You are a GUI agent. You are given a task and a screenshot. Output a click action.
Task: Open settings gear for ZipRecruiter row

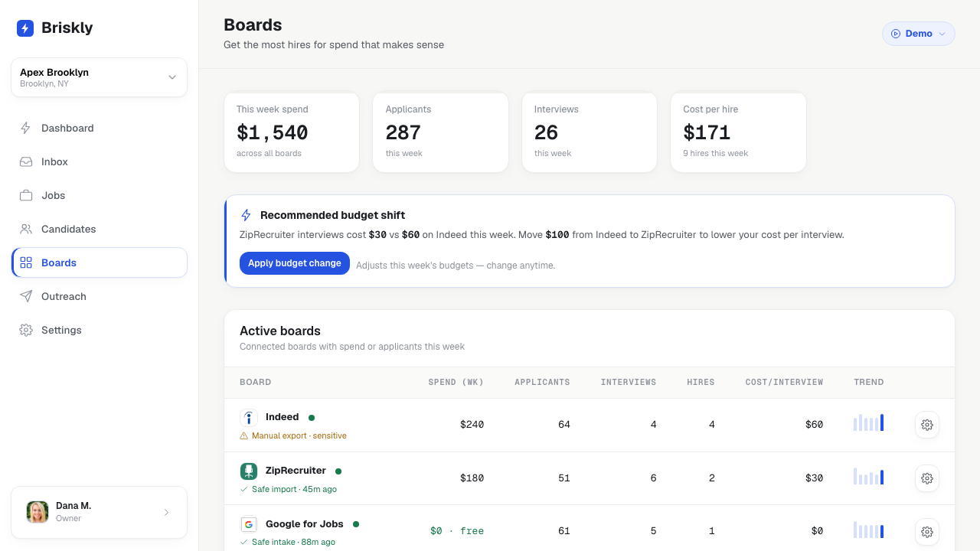coord(927,478)
